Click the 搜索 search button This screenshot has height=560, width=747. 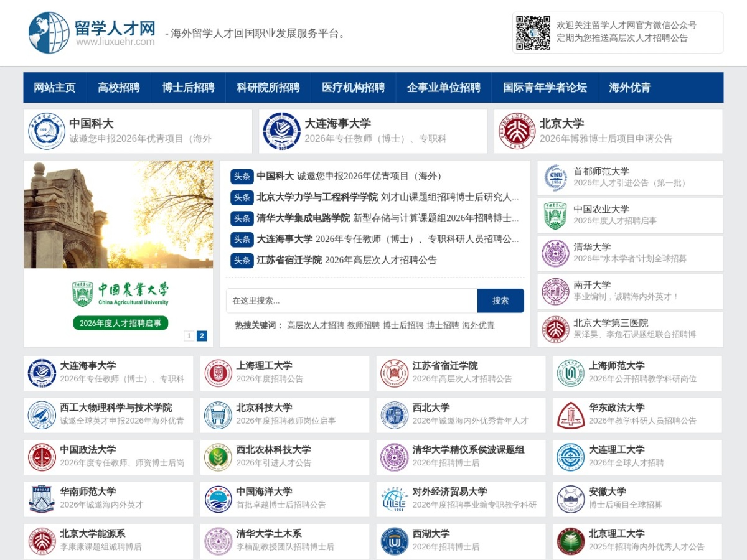pyautogui.click(x=500, y=301)
